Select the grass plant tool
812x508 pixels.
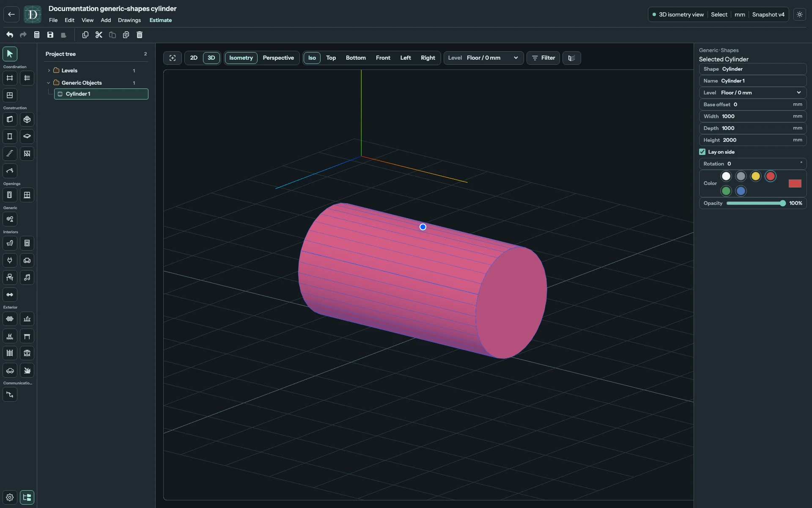pos(27,370)
